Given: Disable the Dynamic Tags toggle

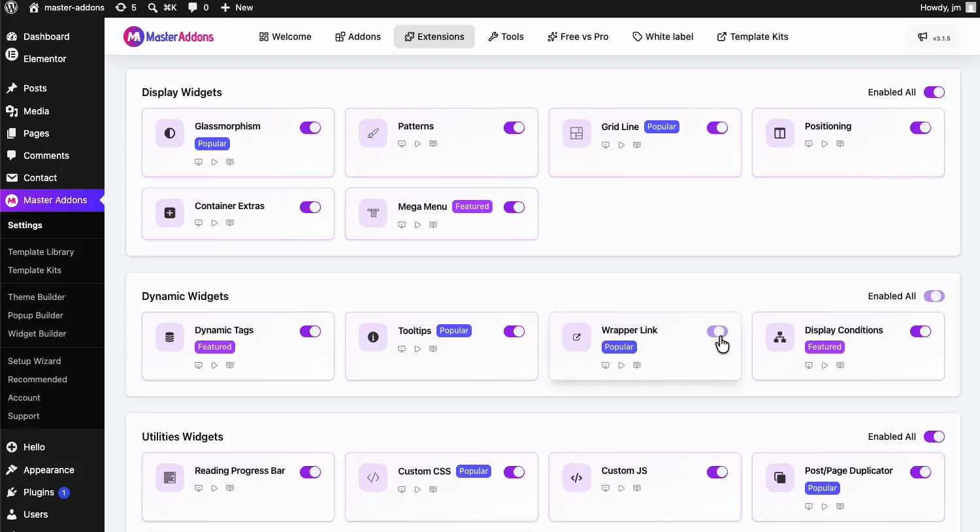Looking at the screenshot, I should coord(310,331).
